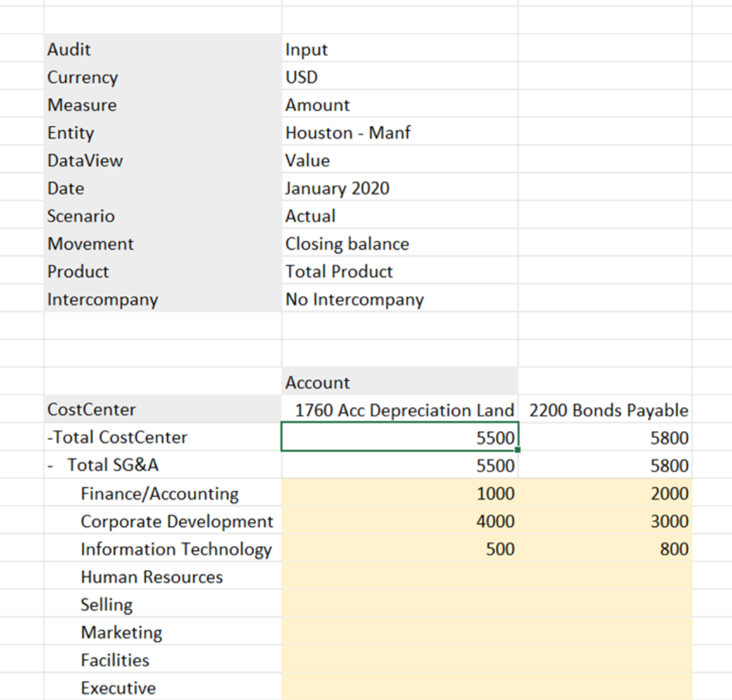Select Total SG&A 5500 value cell
The image size is (732, 700).
[399, 465]
